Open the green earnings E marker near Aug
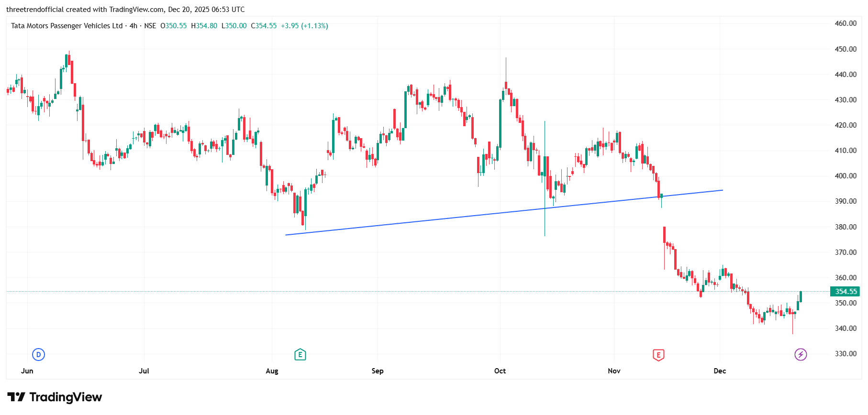 pyautogui.click(x=300, y=354)
